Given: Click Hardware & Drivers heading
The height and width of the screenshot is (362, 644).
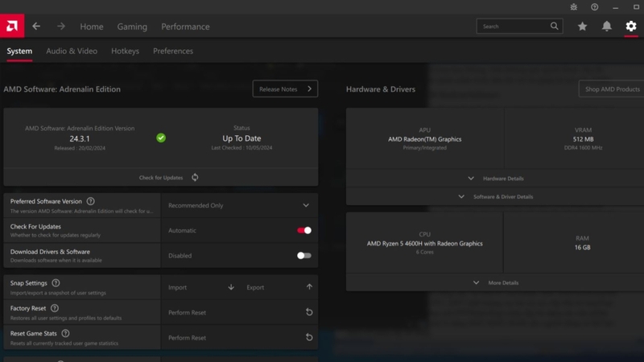Looking at the screenshot, I should click(380, 89).
